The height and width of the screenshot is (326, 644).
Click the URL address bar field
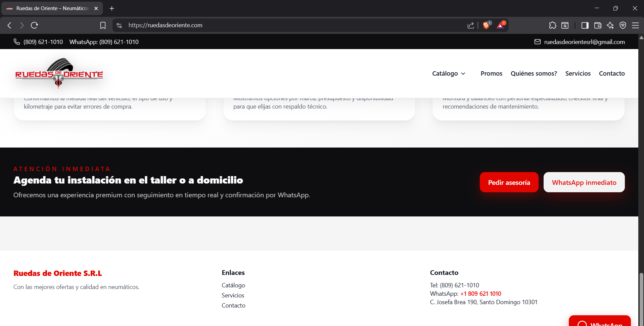pyautogui.click(x=269, y=25)
